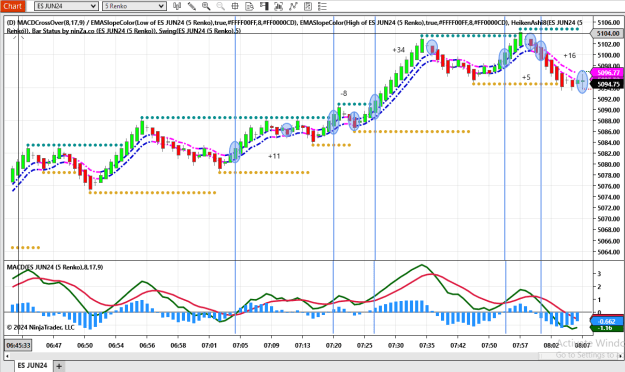Add a new tab with plus button
Viewport: 625px width, 372px height.
coord(59,366)
